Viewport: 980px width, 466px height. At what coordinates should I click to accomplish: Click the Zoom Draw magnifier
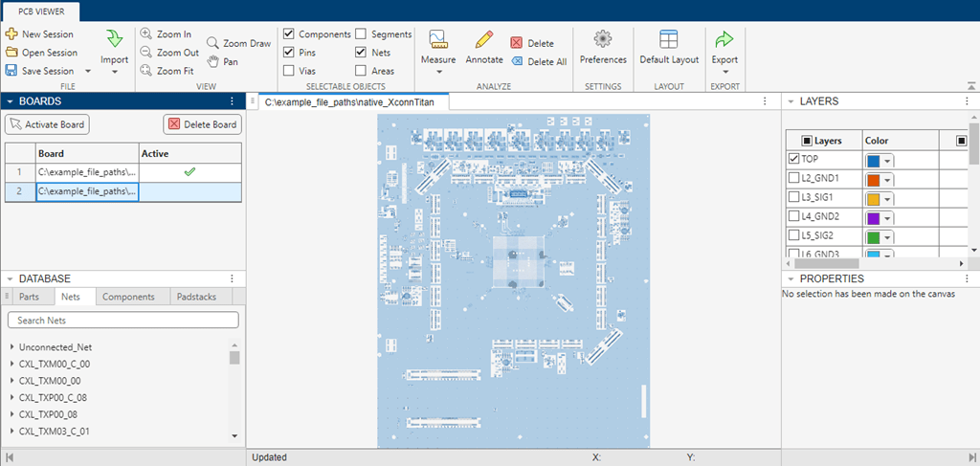pyautogui.click(x=213, y=43)
